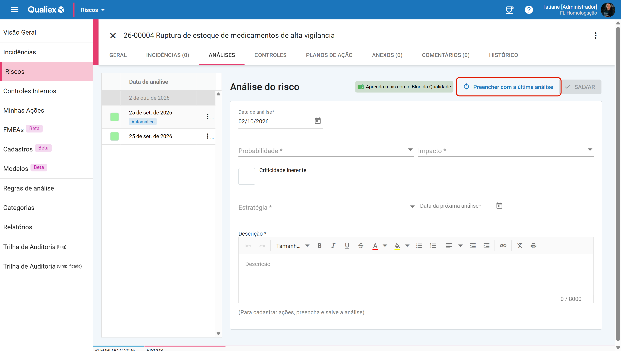Close the risk detail with X
Viewport: 621px width, 364px height.
click(113, 36)
